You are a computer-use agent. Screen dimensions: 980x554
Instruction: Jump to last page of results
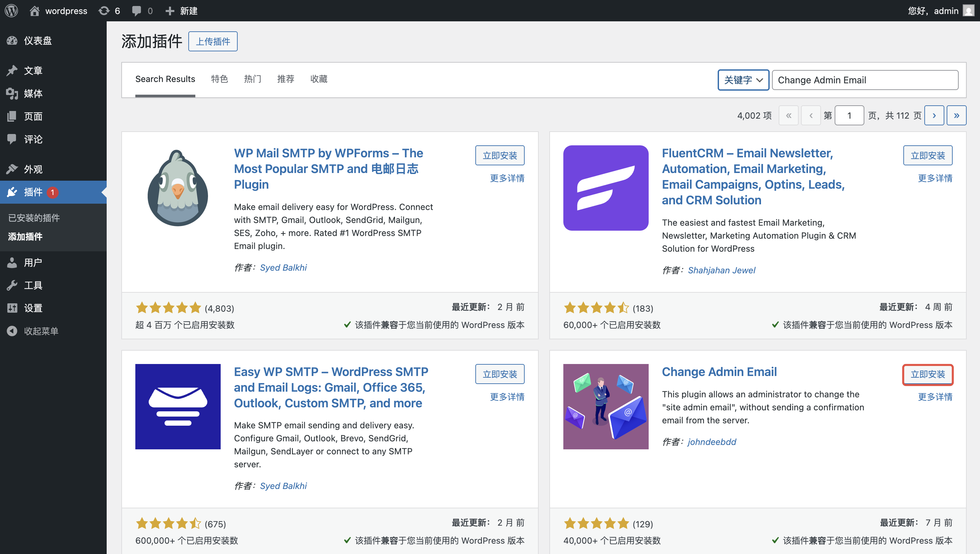tap(956, 115)
